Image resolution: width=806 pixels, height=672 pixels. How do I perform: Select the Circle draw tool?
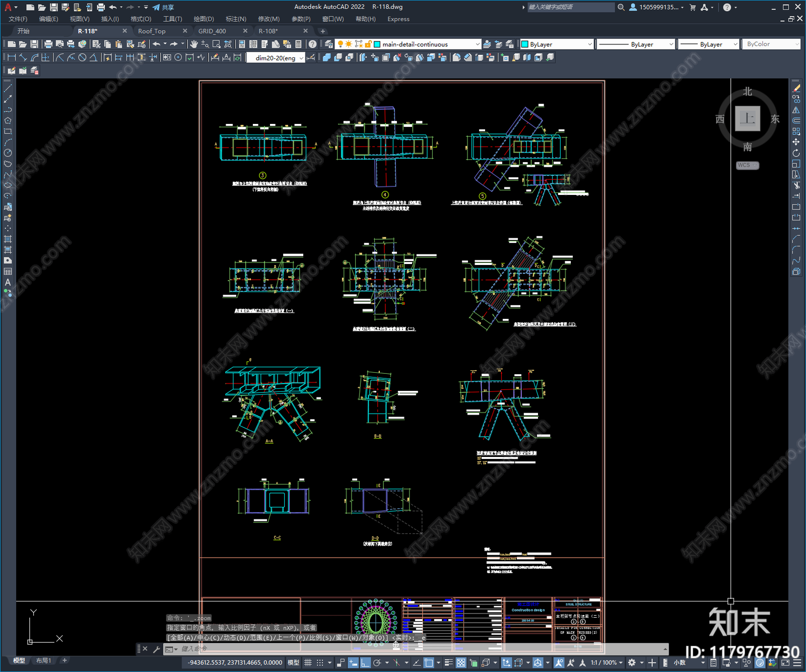[8, 153]
